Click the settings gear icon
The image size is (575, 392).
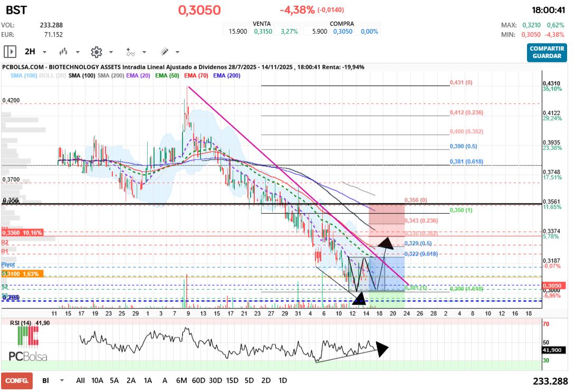[97, 52]
